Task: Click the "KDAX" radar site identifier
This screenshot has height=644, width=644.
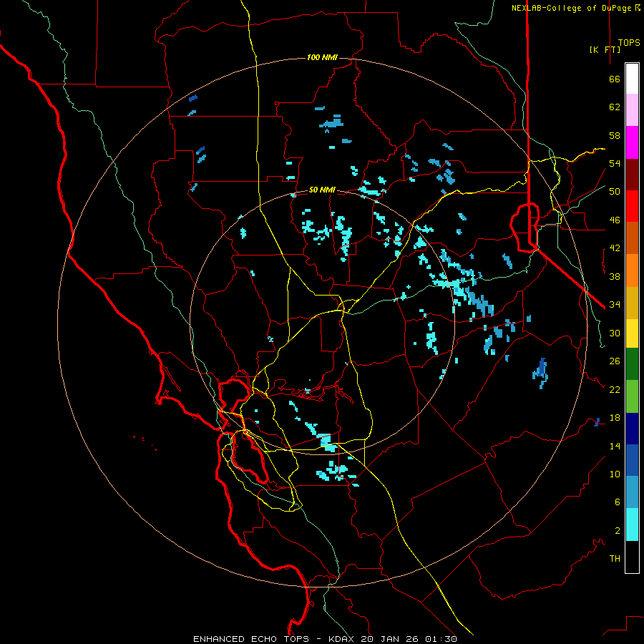Action: 342,639
